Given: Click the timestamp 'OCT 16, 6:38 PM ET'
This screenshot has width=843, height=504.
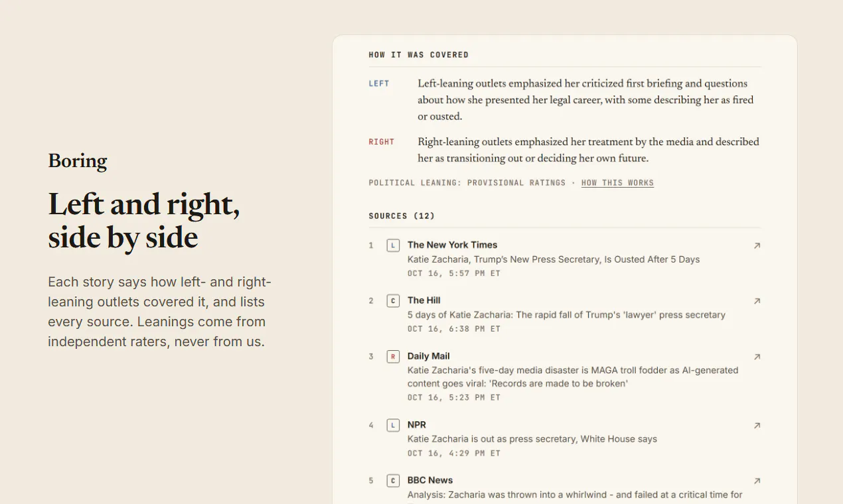Looking at the screenshot, I should click(454, 329).
